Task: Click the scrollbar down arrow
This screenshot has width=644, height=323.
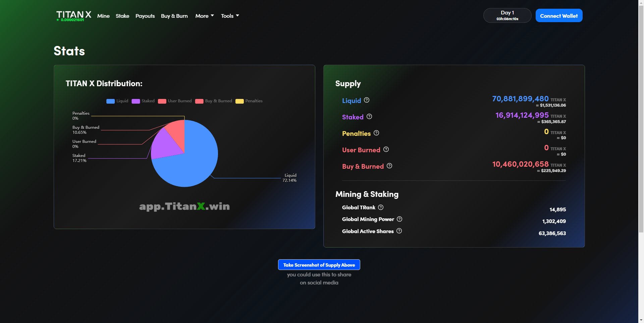Action: pos(641,320)
